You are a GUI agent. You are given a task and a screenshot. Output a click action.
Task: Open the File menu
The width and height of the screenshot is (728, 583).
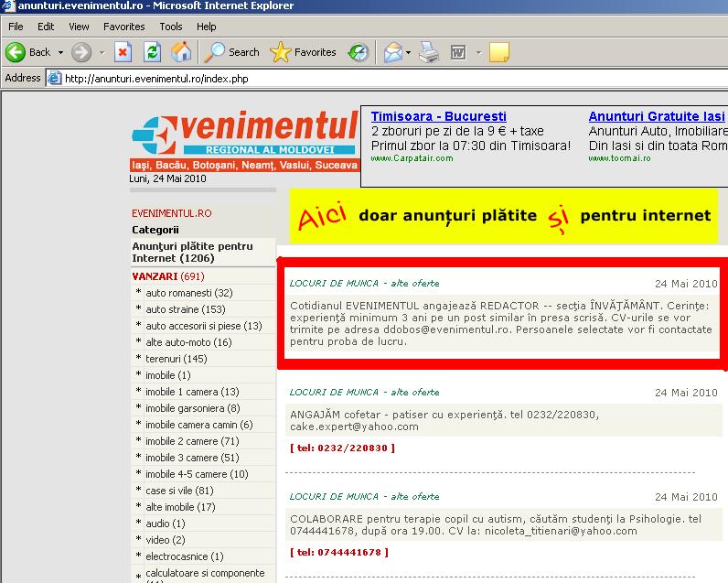click(x=16, y=27)
